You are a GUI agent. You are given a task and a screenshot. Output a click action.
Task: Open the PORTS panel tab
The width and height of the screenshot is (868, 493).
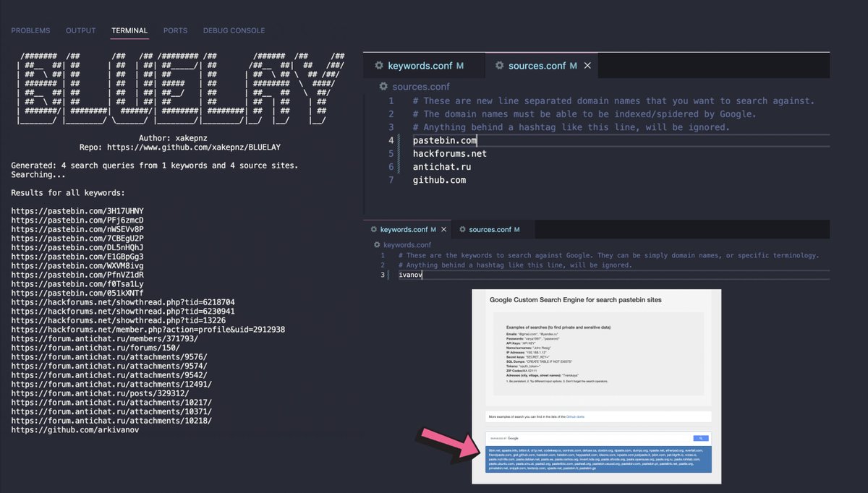(x=175, y=30)
